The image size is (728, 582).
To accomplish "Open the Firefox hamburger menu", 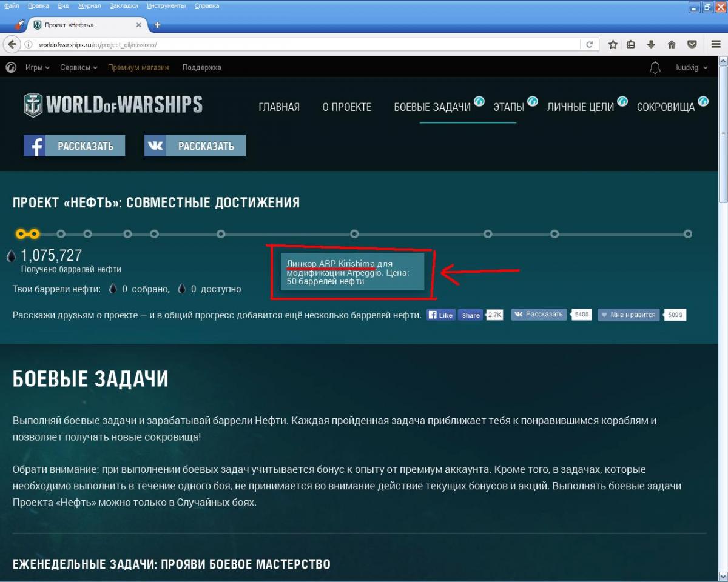I will coord(716,44).
